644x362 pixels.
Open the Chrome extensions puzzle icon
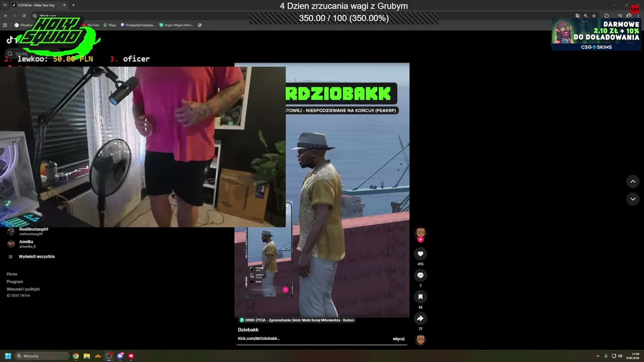click(x=607, y=16)
